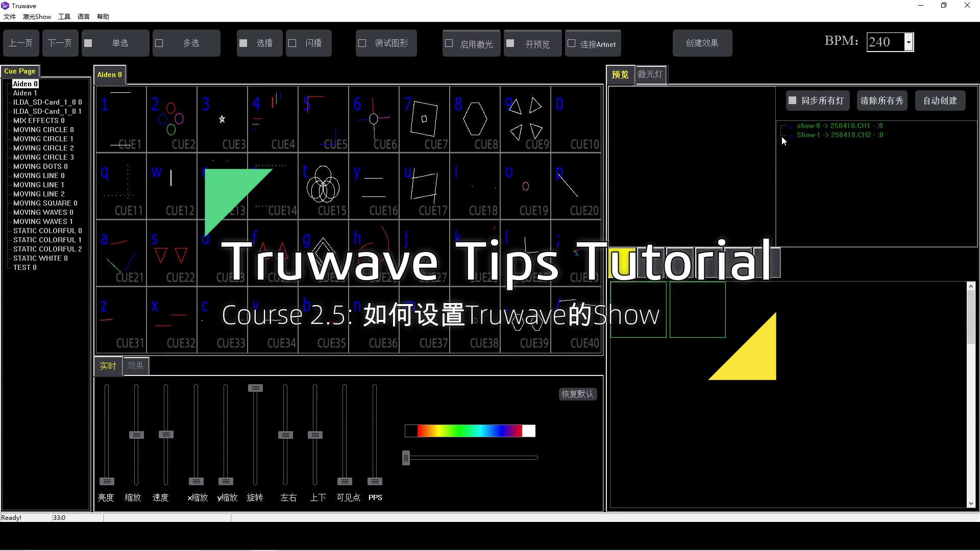Open the 激光Show menu
Screen dimensions: 980x551
37,16
